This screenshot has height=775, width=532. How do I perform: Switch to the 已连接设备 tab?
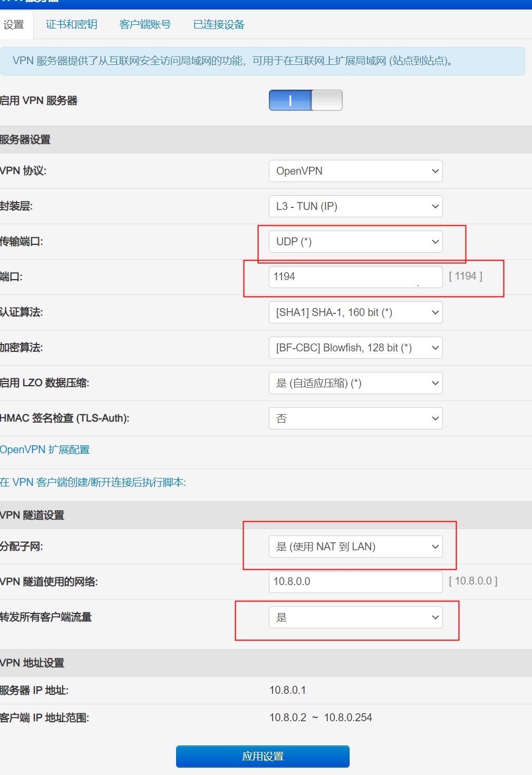217,25
